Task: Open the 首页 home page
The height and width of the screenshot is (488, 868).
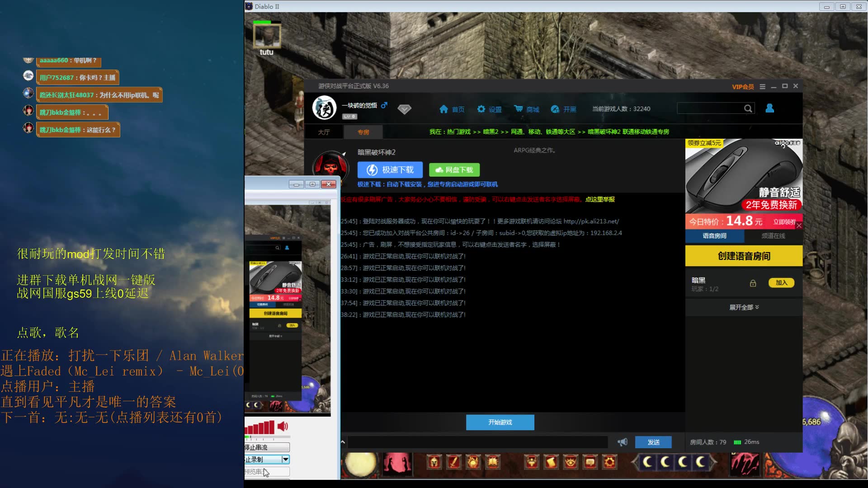Action: (452, 109)
